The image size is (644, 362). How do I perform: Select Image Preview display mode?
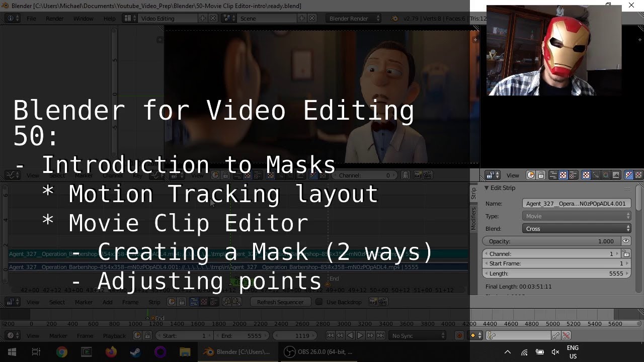(586, 175)
